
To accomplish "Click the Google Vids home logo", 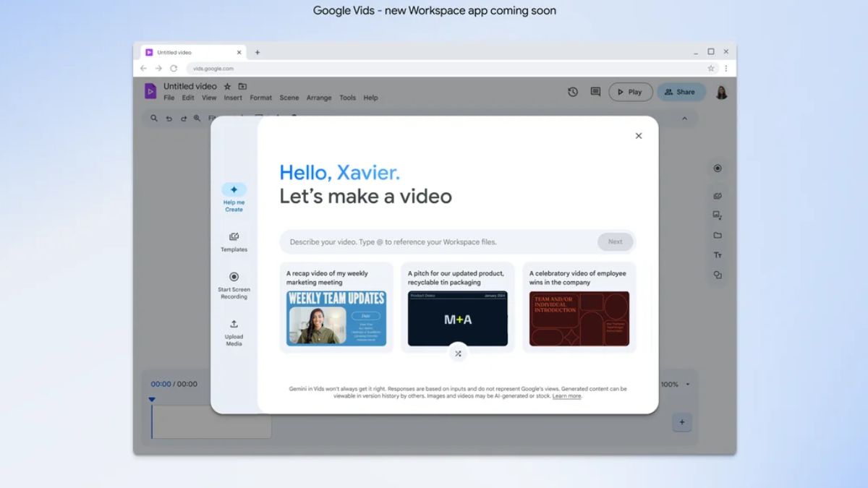I will (x=150, y=91).
